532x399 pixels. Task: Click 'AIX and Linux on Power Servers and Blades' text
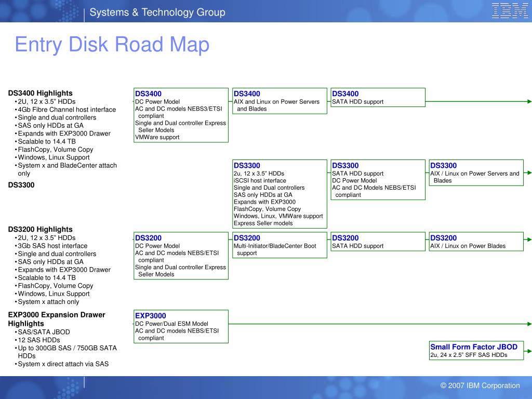(x=276, y=105)
